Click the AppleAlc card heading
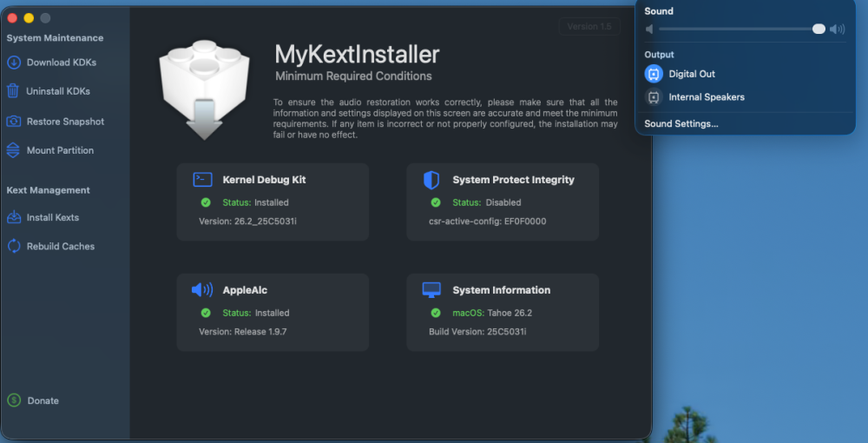This screenshot has width=868, height=443. point(245,289)
